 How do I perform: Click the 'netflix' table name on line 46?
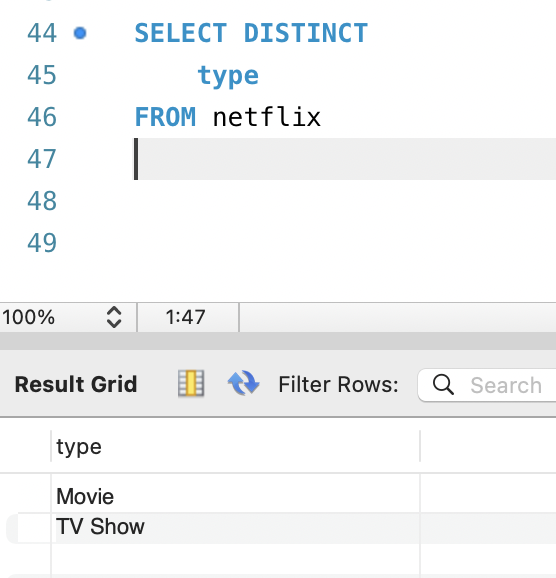(x=267, y=117)
